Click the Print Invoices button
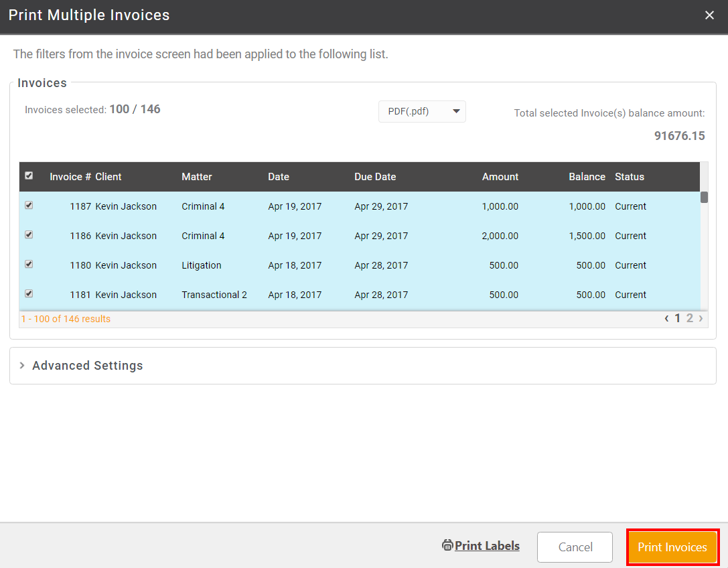Viewport: 728px width, 568px height. pyautogui.click(x=672, y=547)
